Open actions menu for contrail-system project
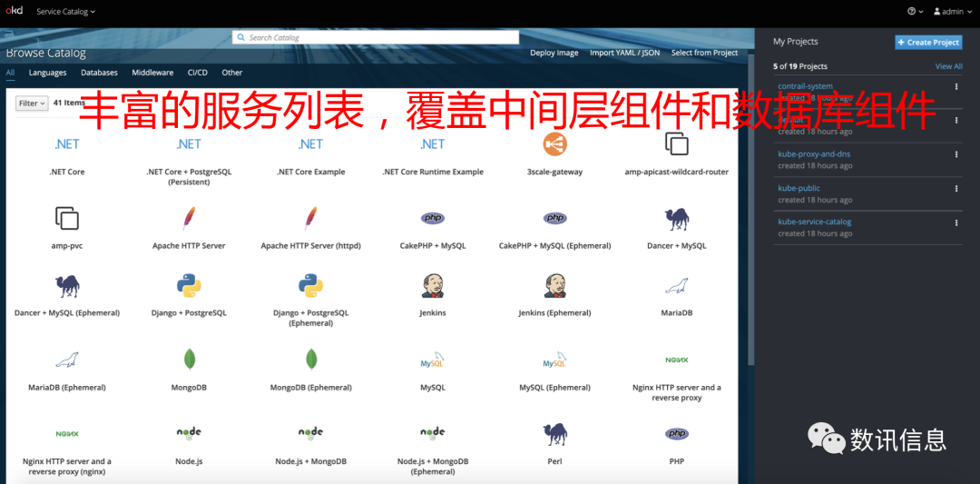This screenshot has height=484, width=980. point(956,87)
